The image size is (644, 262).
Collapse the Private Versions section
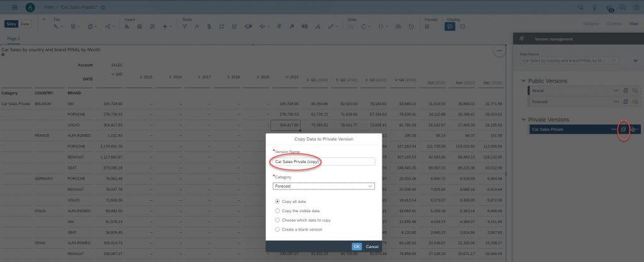coord(523,120)
